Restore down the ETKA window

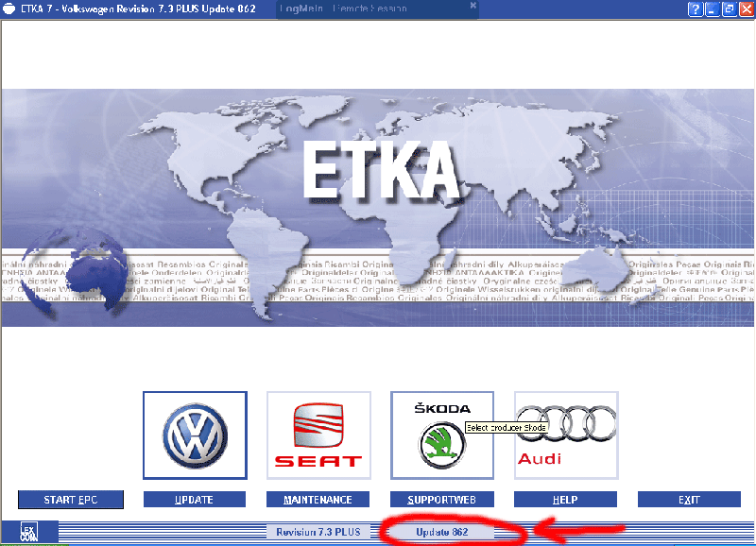point(730,9)
